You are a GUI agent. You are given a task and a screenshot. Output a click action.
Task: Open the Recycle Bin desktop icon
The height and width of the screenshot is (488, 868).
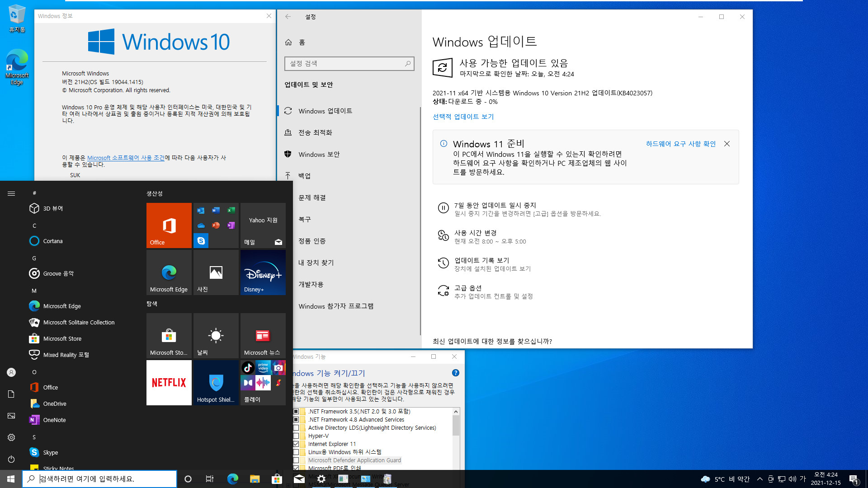point(17,19)
